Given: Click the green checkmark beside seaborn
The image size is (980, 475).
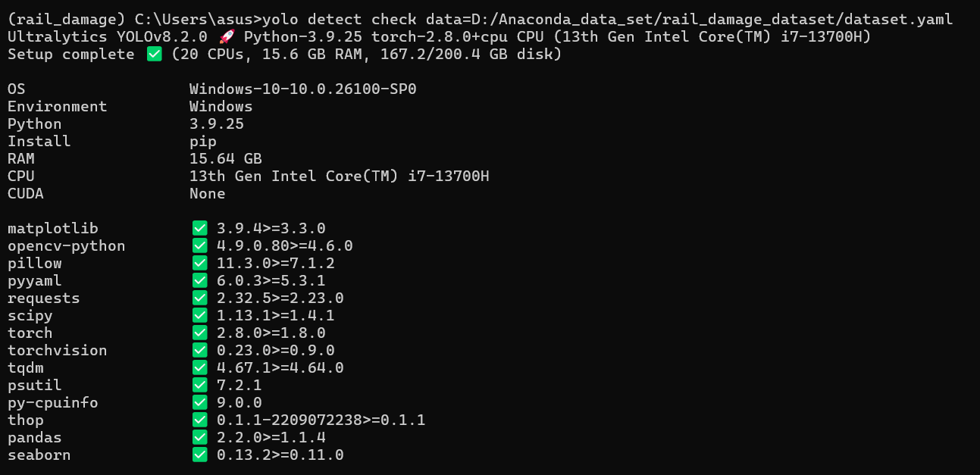Looking at the screenshot, I should pos(199,455).
